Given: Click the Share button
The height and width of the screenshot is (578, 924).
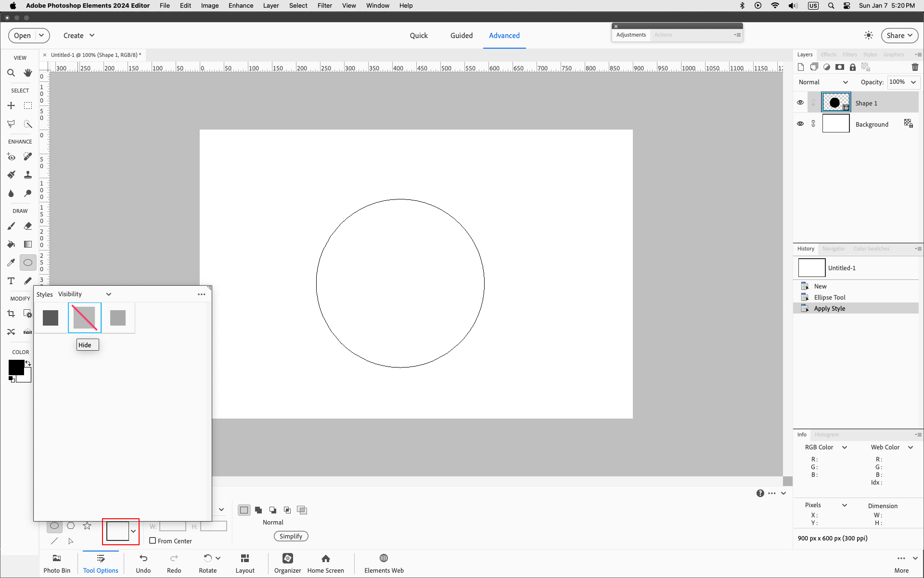Looking at the screenshot, I should tap(899, 36).
